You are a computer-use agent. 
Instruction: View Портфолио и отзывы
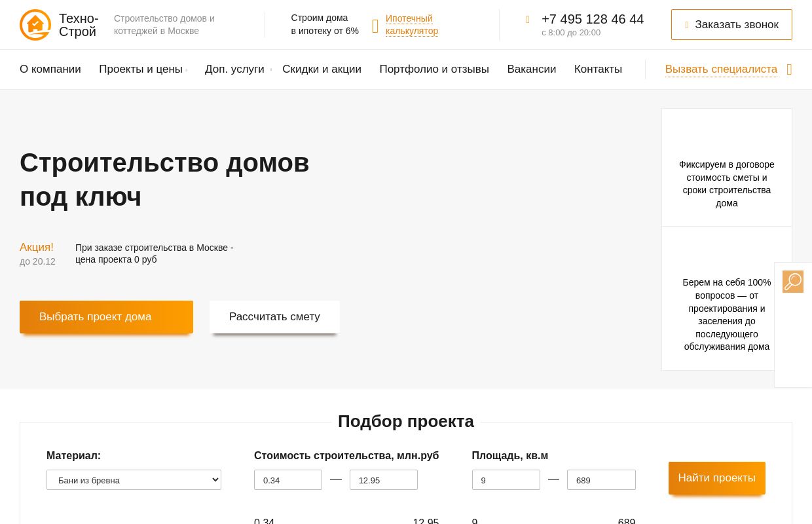tap(434, 69)
